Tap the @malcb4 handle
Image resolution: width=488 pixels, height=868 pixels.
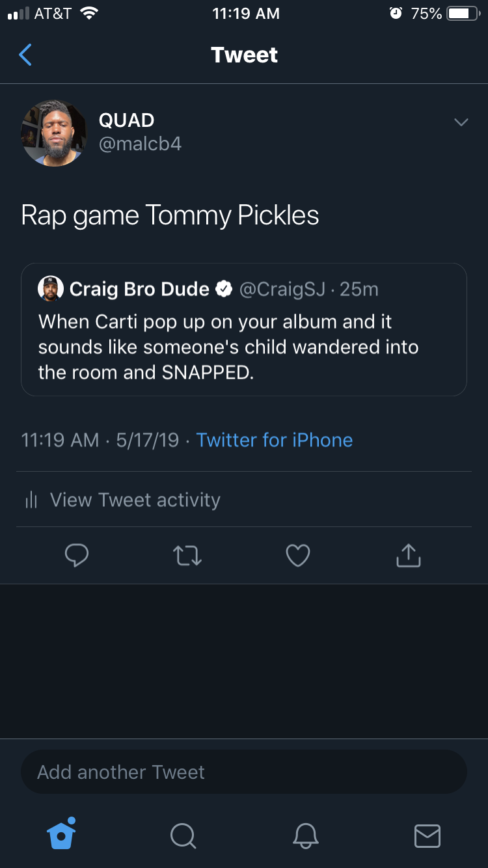[x=140, y=144]
